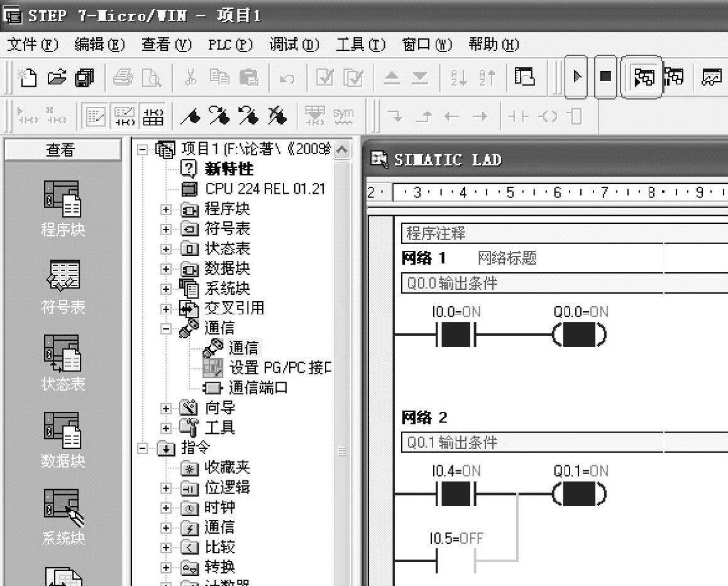Click the clear all bookmarks icon
This screenshot has height=586, width=728.
point(277,116)
